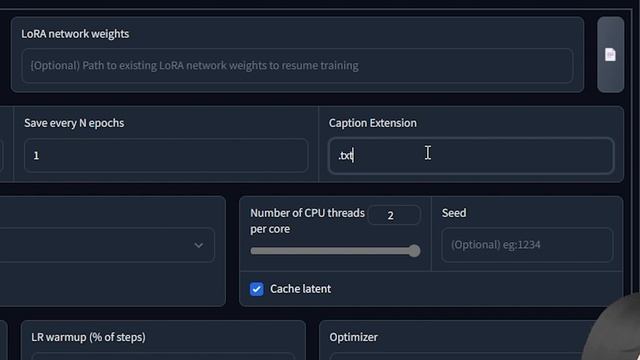Click the Optimizer label text
The width and height of the screenshot is (640, 360).
353,337
